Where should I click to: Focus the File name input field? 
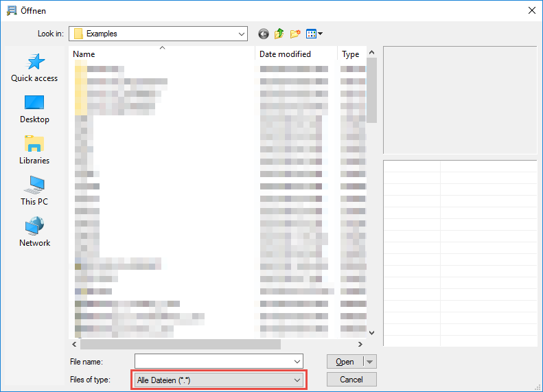[213, 362]
